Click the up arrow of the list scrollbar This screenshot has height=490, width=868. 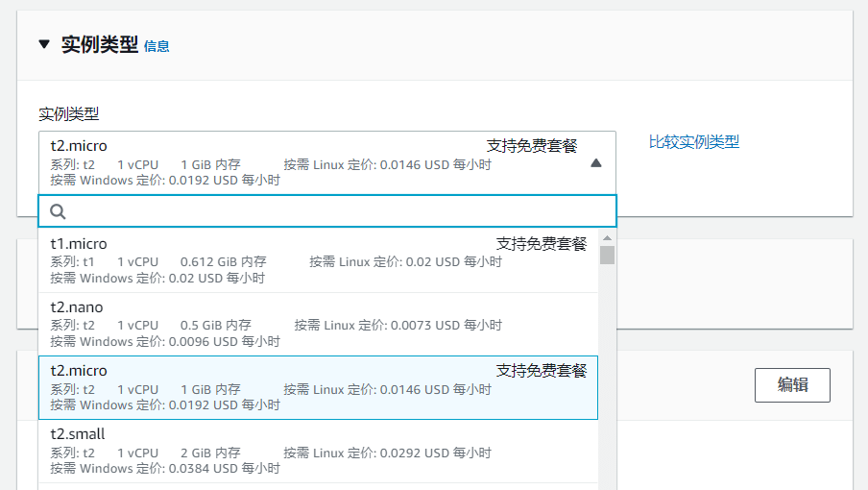[607, 237]
